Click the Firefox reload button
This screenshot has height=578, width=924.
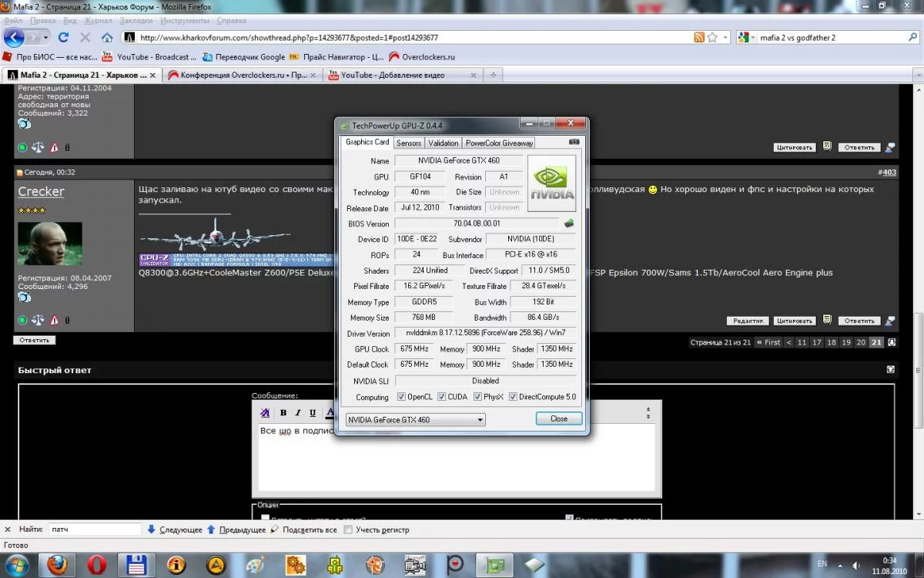tap(64, 37)
